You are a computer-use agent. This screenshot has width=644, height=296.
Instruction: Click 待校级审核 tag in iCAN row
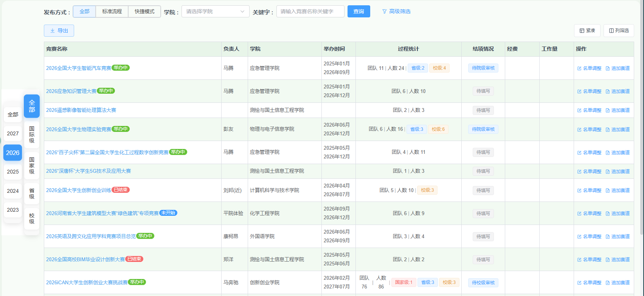coord(483,282)
